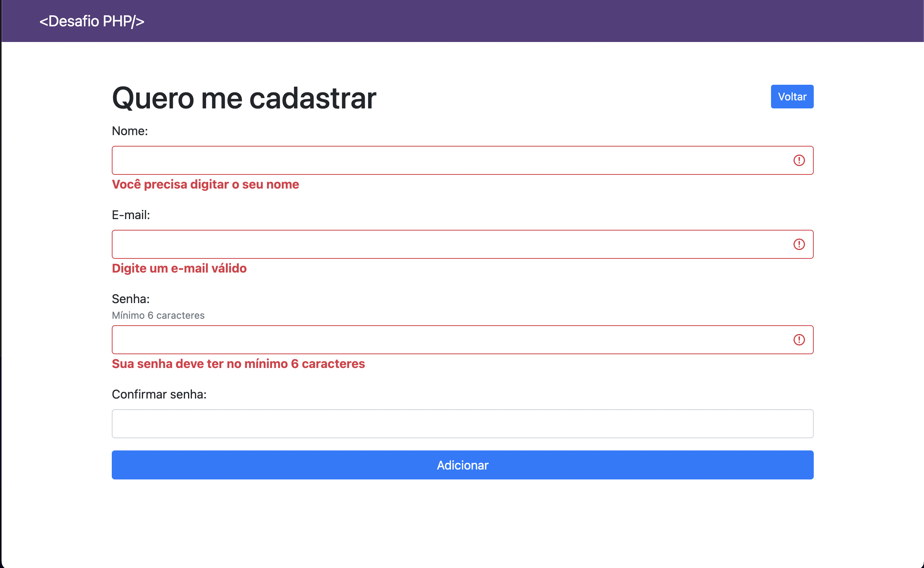
Task: Click the senha minimum characters error message
Action: click(x=238, y=364)
